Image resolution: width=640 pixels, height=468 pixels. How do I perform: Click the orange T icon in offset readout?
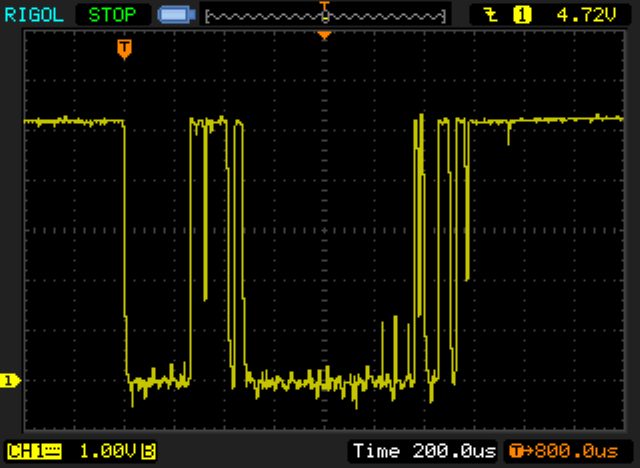coord(516,450)
